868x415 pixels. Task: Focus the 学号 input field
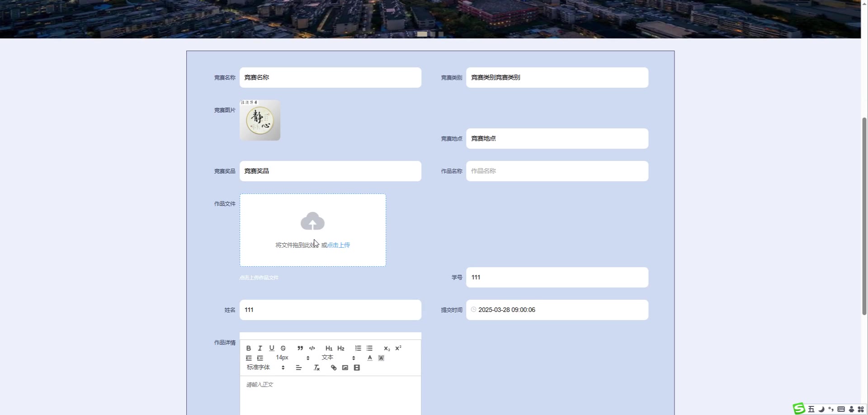(557, 277)
